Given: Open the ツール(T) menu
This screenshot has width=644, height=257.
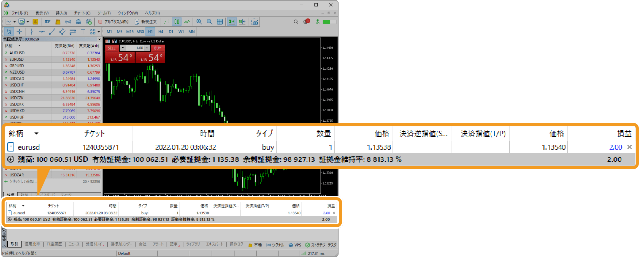Looking at the screenshot, I should 104,13.
